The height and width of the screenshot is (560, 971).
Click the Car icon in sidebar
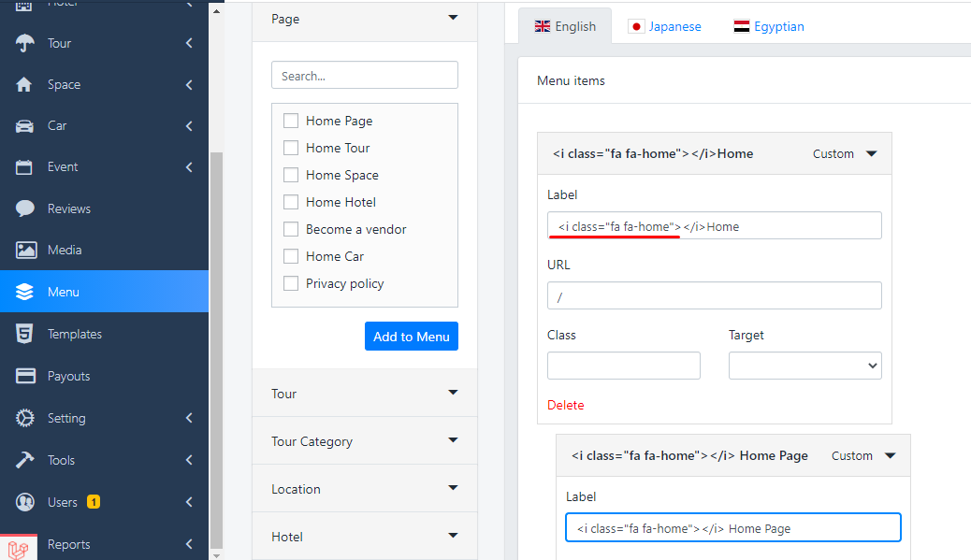point(25,125)
